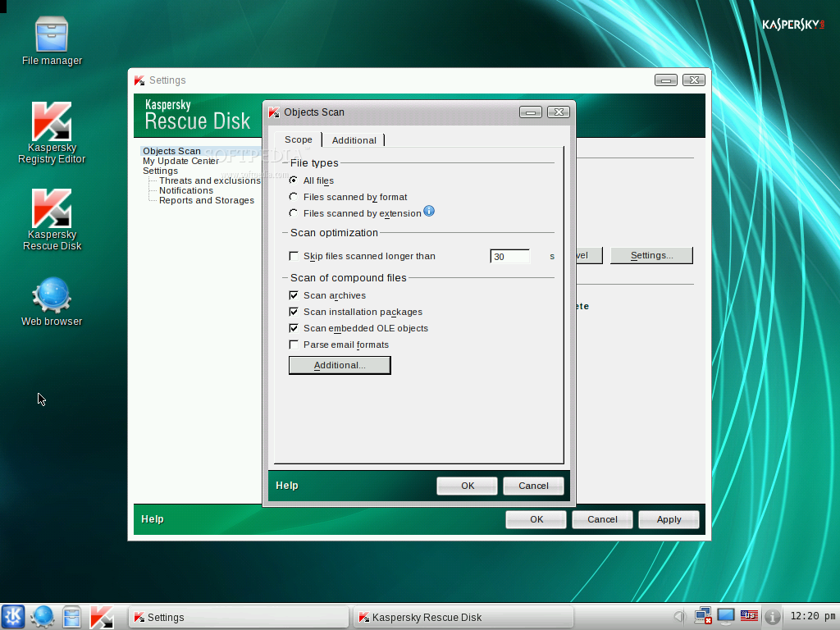Open the Kaspersky Rescue Disk desktop icon
The width and height of the screenshot is (840, 630).
[x=52, y=220]
